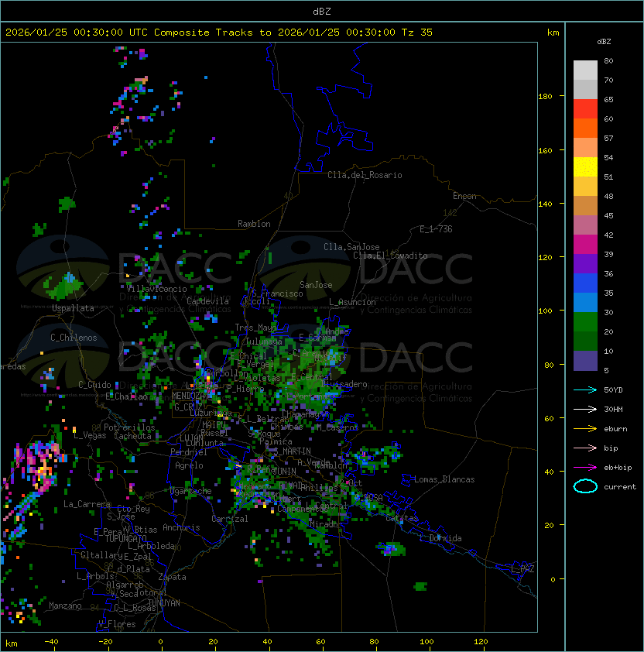Click the MENDOZA city label on the map

[x=188, y=396]
